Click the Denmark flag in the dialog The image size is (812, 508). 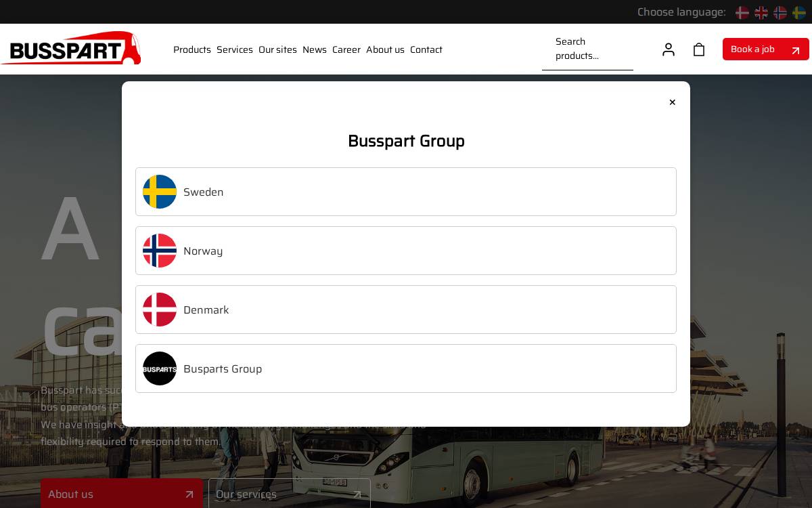(x=160, y=310)
